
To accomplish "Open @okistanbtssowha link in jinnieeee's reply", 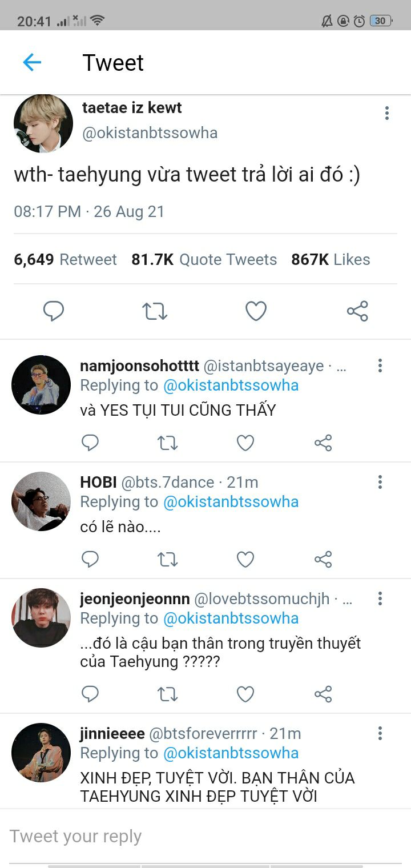I will click(231, 753).
